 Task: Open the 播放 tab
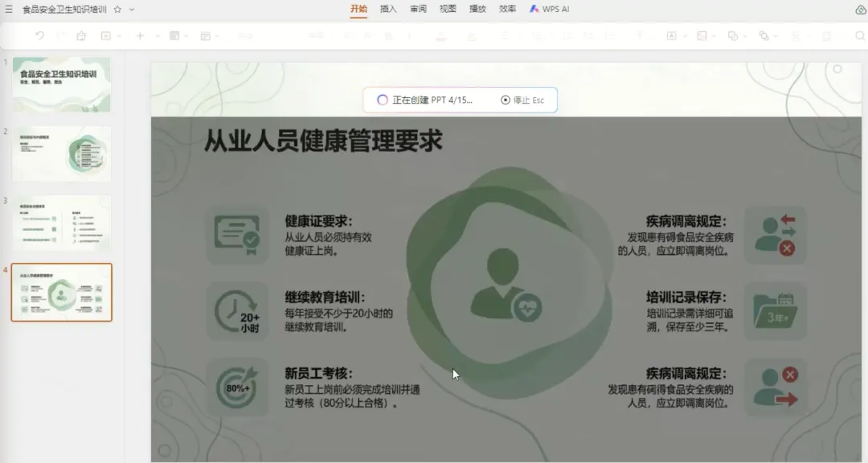coord(477,9)
